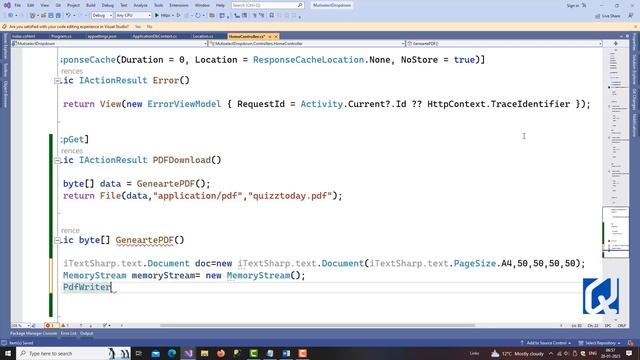Click the warning count indicator
This screenshot has width=640, height=360.
(x=65, y=325)
